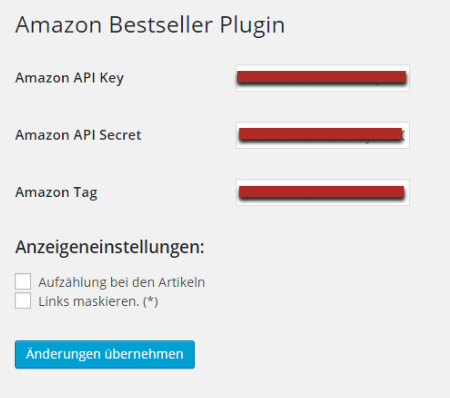The width and height of the screenshot is (450, 398).
Task: Click the word 'übernehmen' on the blue button
Action: (144, 354)
